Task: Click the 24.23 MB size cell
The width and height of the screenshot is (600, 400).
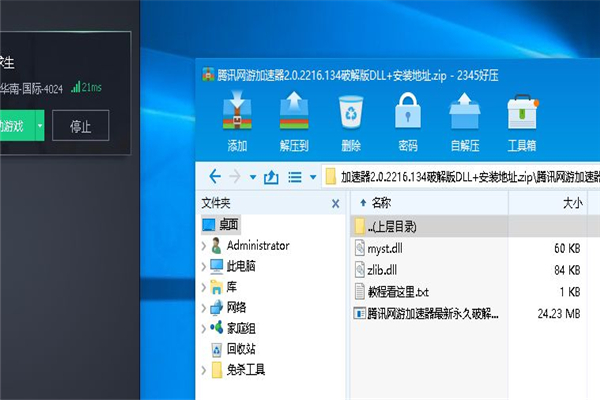Action: tap(558, 314)
